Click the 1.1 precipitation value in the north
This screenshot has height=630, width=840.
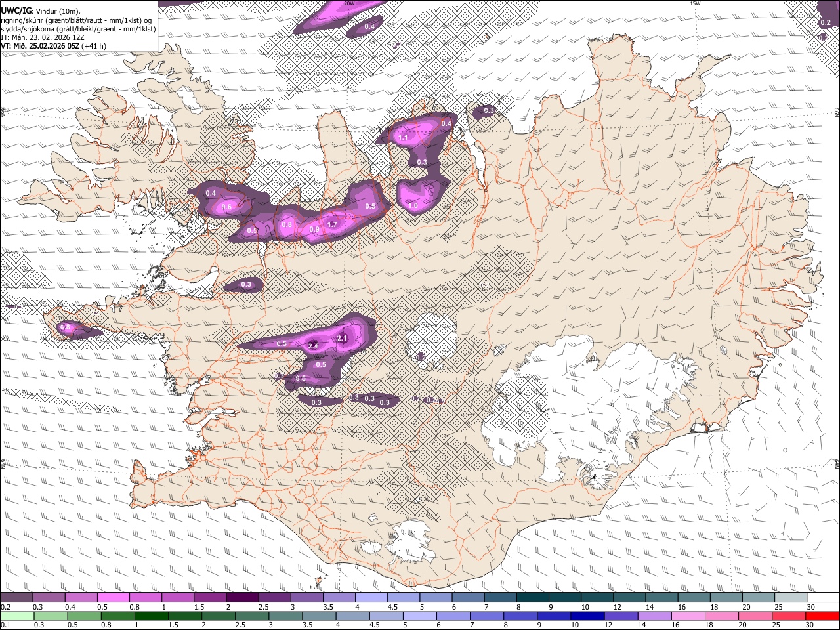[x=403, y=138]
